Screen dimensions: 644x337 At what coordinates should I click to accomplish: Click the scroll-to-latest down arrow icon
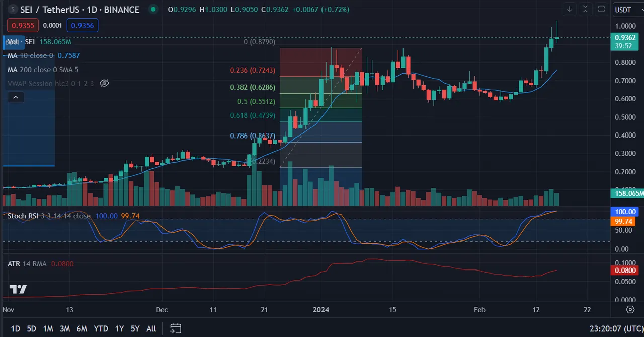[x=570, y=9]
